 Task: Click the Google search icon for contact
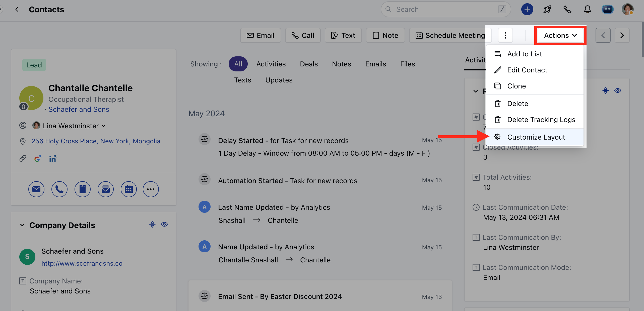pos(37,159)
